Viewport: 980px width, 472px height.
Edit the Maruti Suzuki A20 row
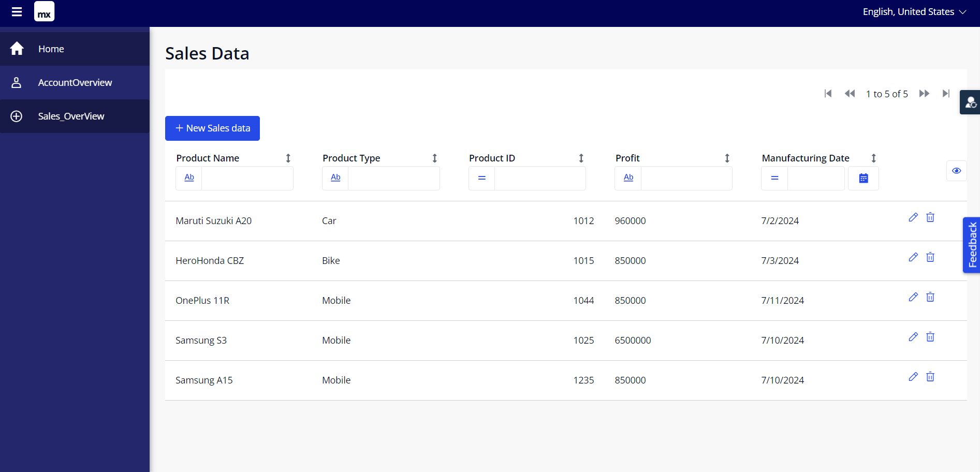click(913, 217)
